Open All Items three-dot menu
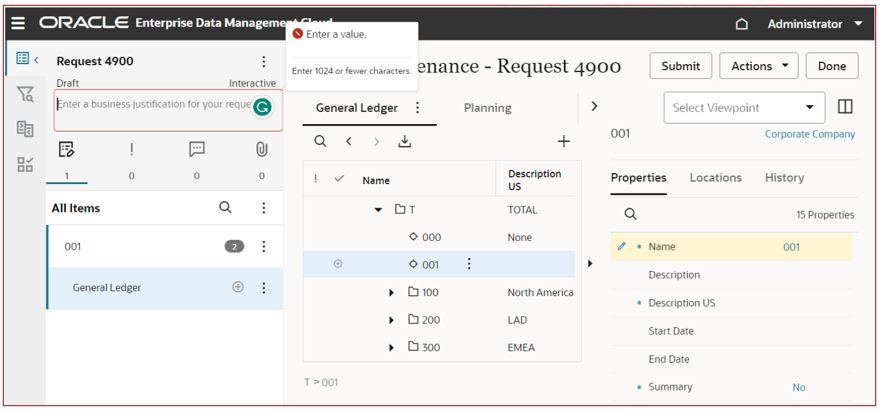Image resolution: width=884 pixels, height=411 pixels. point(263,208)
